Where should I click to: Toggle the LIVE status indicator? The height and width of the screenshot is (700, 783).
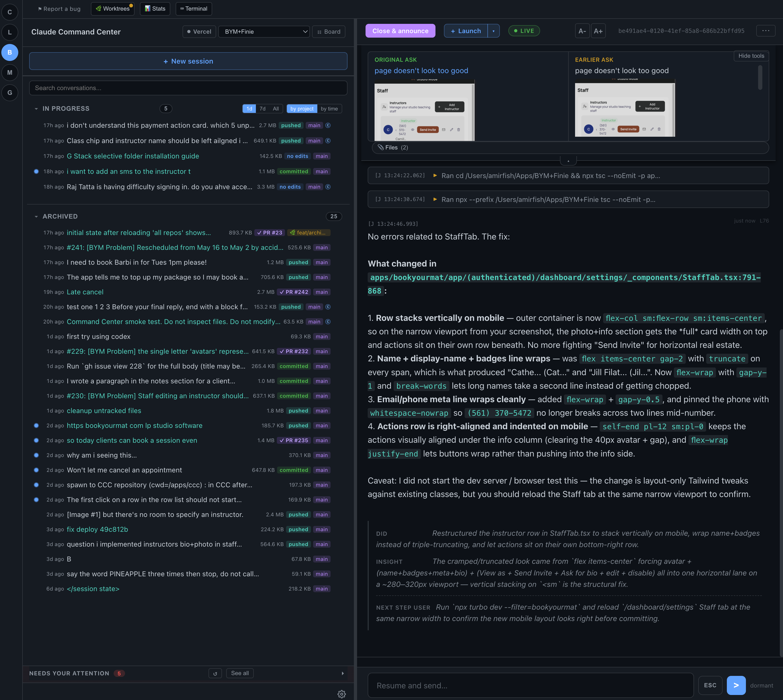click(x=524, y=31)
